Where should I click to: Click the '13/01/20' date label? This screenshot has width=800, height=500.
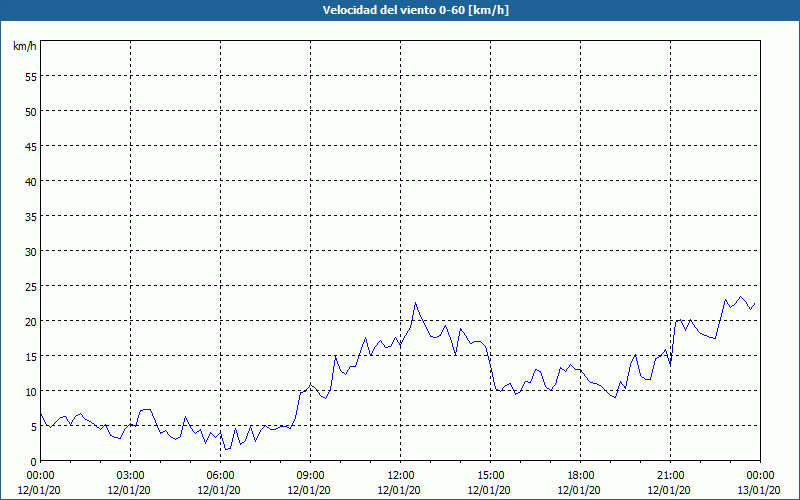point(759,490)
